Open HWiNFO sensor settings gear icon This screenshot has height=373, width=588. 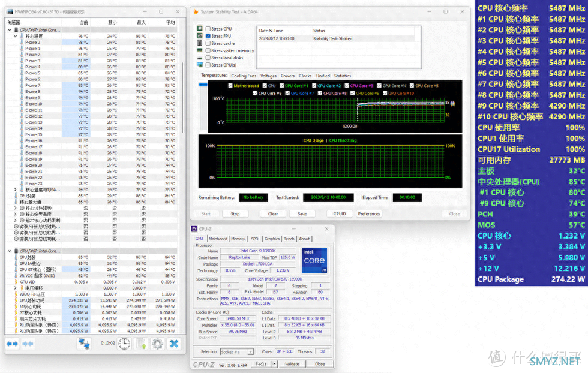click(x=157, y=344)
